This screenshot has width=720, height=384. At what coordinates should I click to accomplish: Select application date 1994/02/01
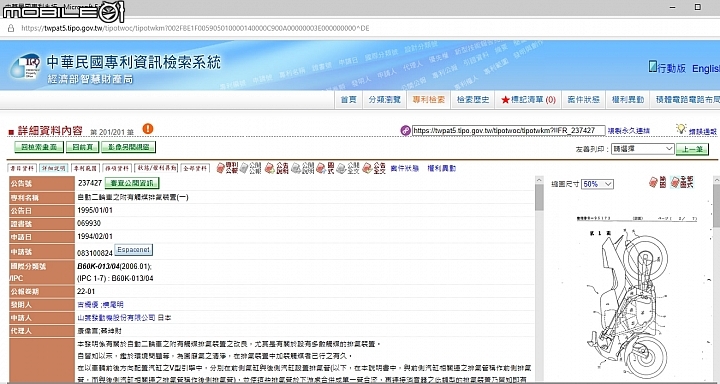[95, 237]
